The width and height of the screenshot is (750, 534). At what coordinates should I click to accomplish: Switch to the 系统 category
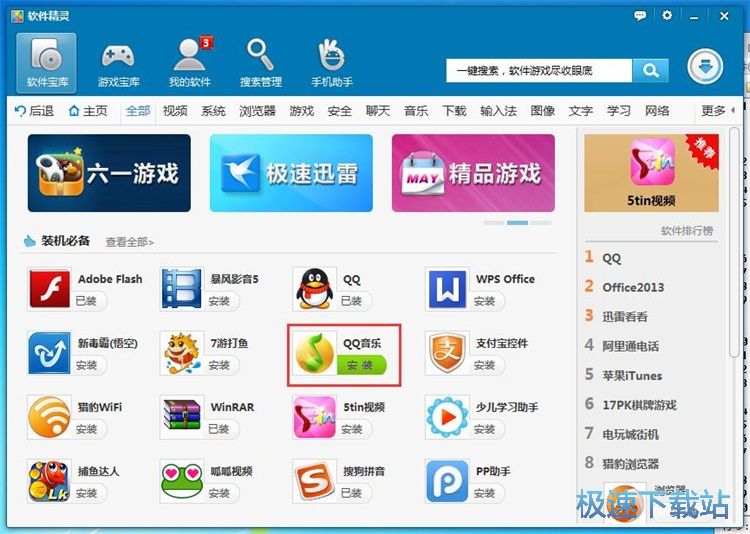click(x=213, y=111)
